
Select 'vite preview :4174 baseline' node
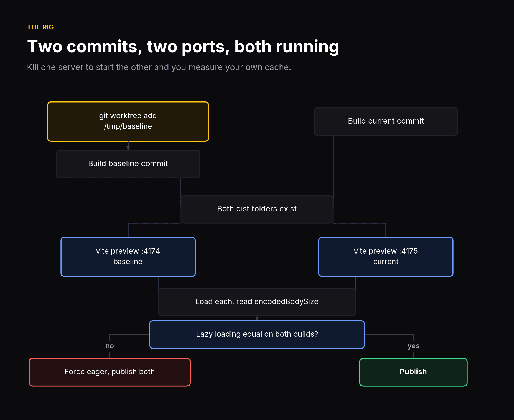[x=128, y=257]
